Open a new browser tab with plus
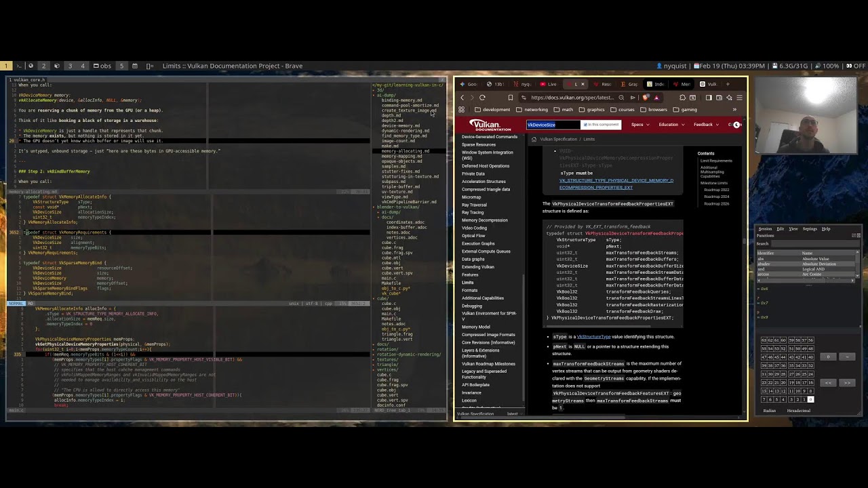 (728, 84)
